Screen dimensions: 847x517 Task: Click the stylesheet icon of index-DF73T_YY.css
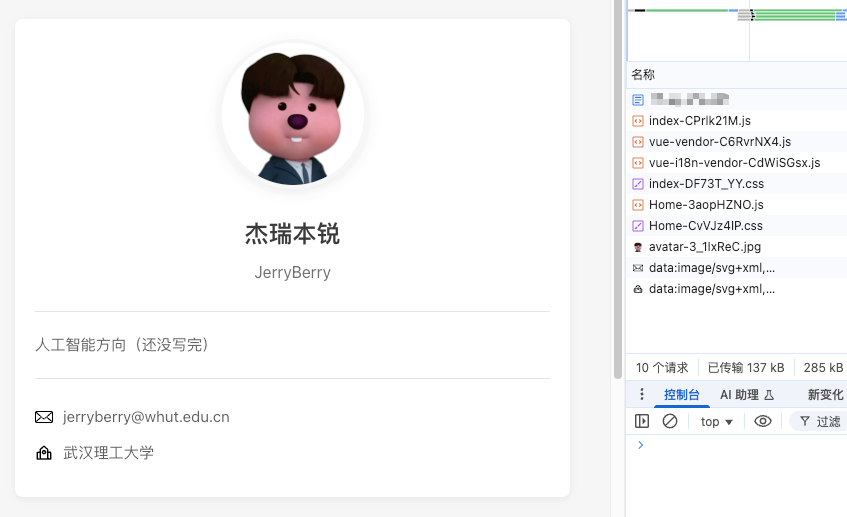(x=638, y=184)
